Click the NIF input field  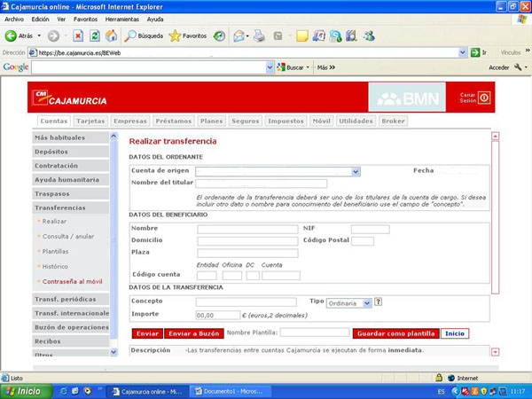370,230
